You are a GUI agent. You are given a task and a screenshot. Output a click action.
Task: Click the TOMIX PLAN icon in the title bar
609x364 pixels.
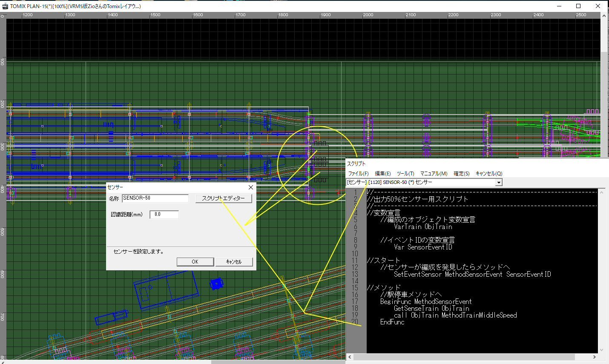pos(5,6)
